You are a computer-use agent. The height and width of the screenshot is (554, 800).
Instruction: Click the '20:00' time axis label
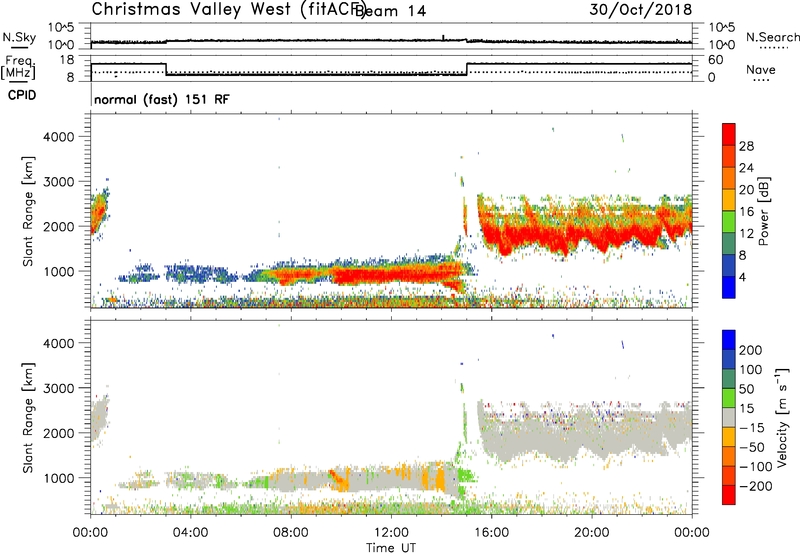click(x=592, y=533)
